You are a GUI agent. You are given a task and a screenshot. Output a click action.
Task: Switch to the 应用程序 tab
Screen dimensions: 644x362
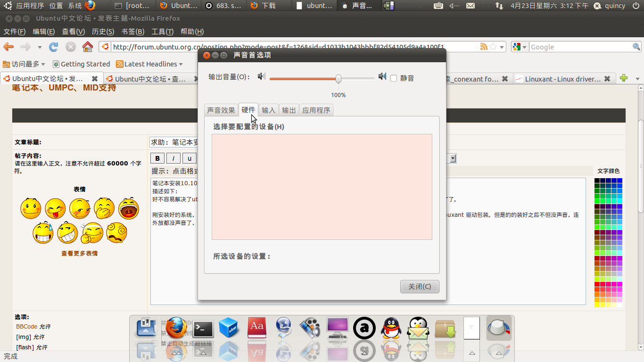pos(316,110)
